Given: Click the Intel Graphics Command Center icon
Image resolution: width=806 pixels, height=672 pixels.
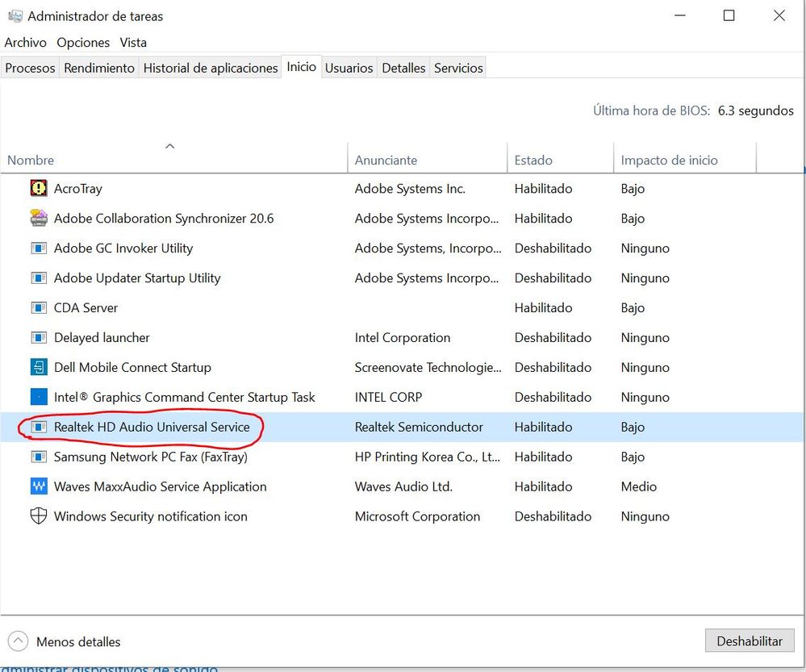Looking at the screenshot, I should coord(39,397).
